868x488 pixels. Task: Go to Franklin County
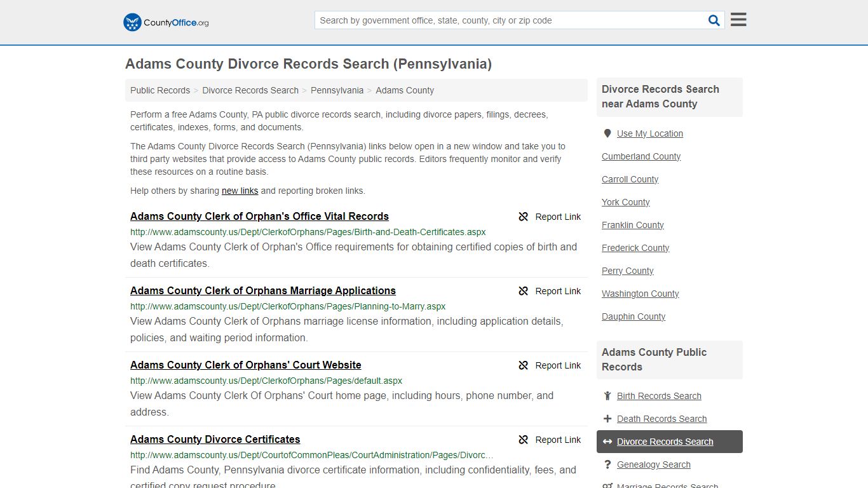tap(633, 225)
